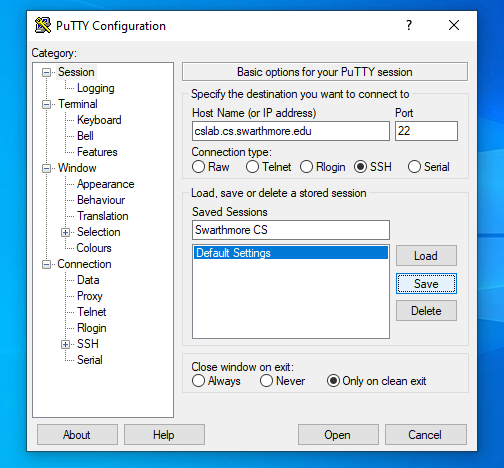Click the Host Name input field

tap(291, 131)
